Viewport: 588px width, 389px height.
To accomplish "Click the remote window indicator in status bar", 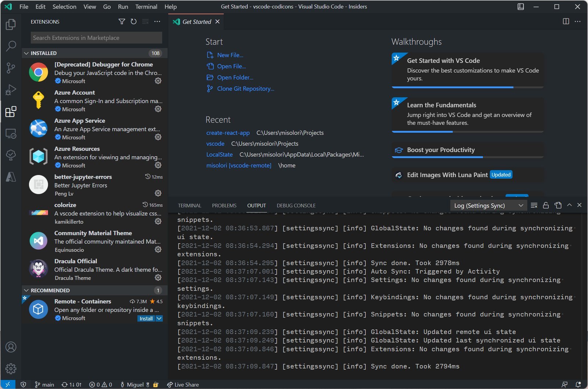I will (8, 385).
